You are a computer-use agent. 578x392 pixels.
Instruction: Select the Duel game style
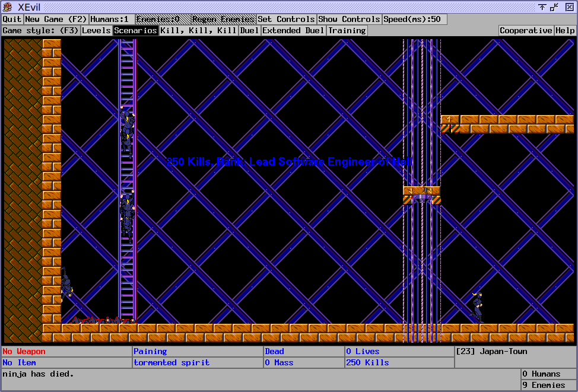tap(249, 31)
